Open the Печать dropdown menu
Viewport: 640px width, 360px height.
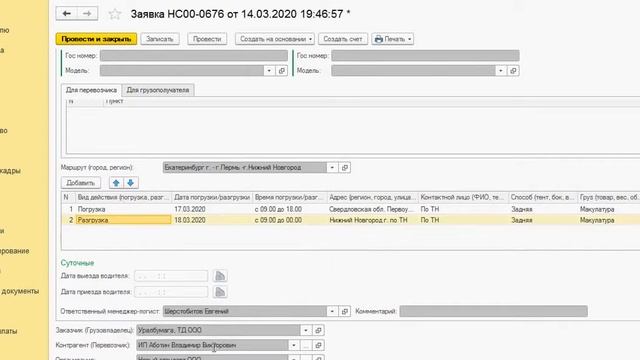tap(393, 39)
